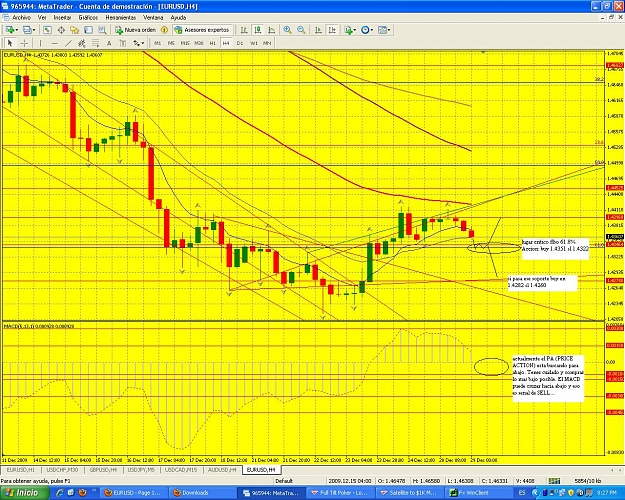Image resolution: width=625 pixels, height=500 pixels.
Task: Switch to the AUDUSD,H4 chart tab
Action: click(x=222, y=470)
